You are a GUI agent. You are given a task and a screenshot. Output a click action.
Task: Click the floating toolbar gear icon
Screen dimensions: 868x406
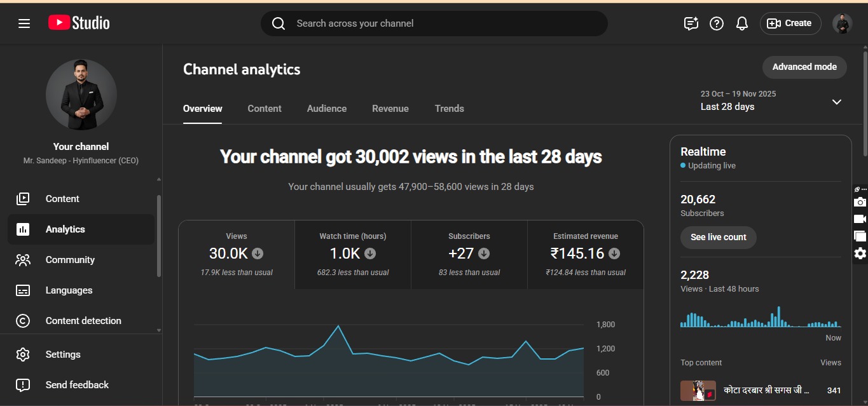point(860,254)
